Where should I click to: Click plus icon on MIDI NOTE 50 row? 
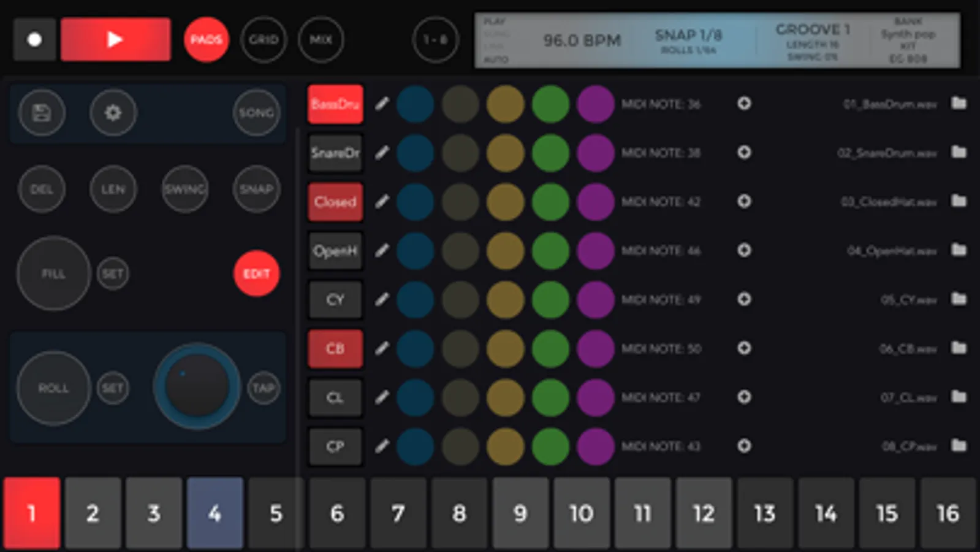744,348
